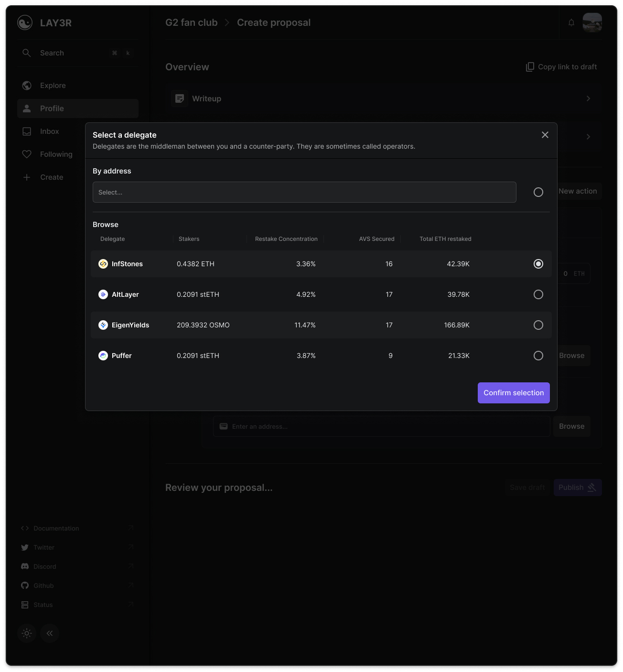Click the Confirm selection button

pos(514,393)
